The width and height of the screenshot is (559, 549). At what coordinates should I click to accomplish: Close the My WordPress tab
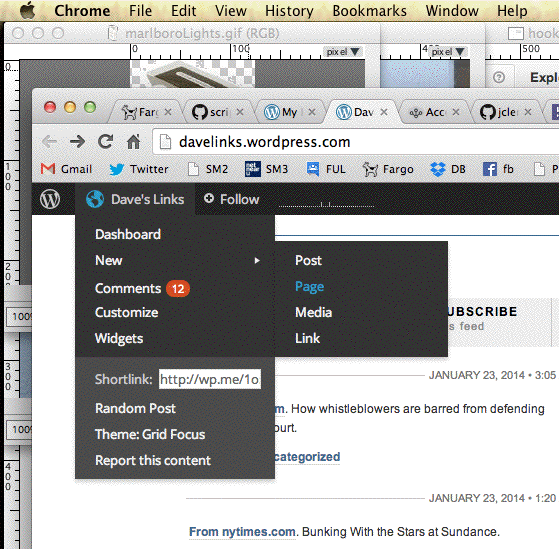pyautogui.click(x=312, y=112)
